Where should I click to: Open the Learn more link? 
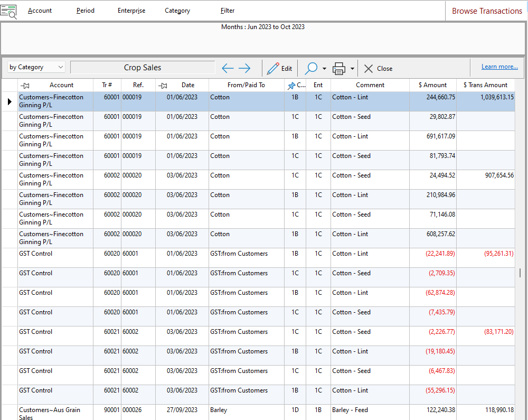pos(499,67)
